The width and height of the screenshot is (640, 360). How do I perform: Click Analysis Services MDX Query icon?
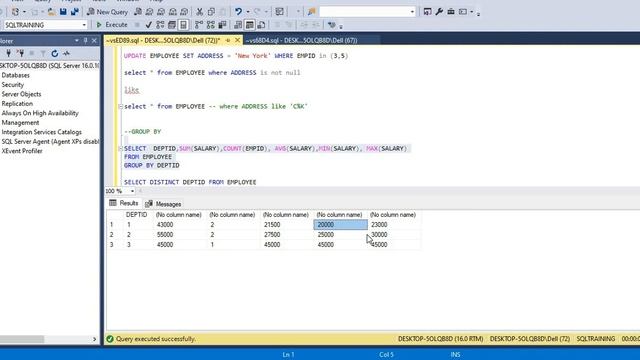[x=149, y=12]
